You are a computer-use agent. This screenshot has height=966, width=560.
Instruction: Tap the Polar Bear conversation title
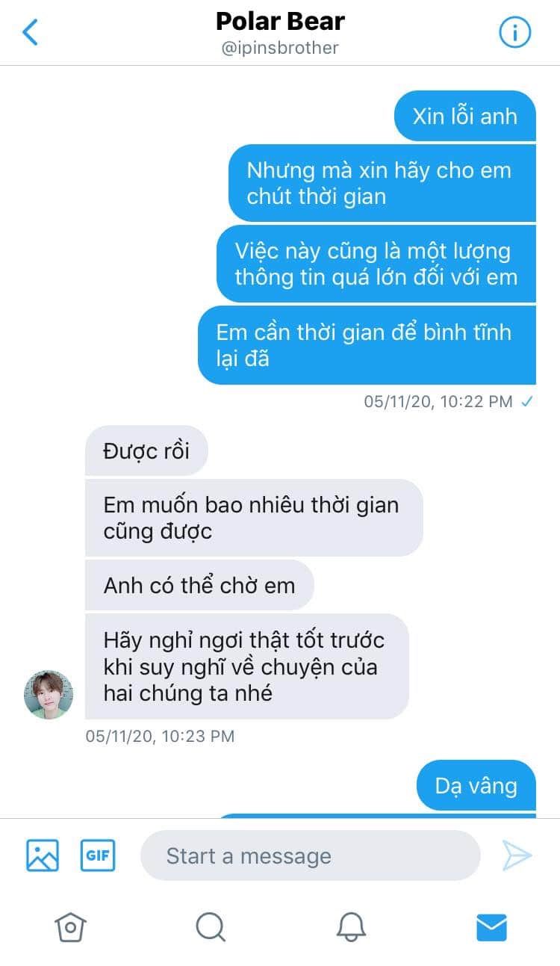(x=280, y=22)
